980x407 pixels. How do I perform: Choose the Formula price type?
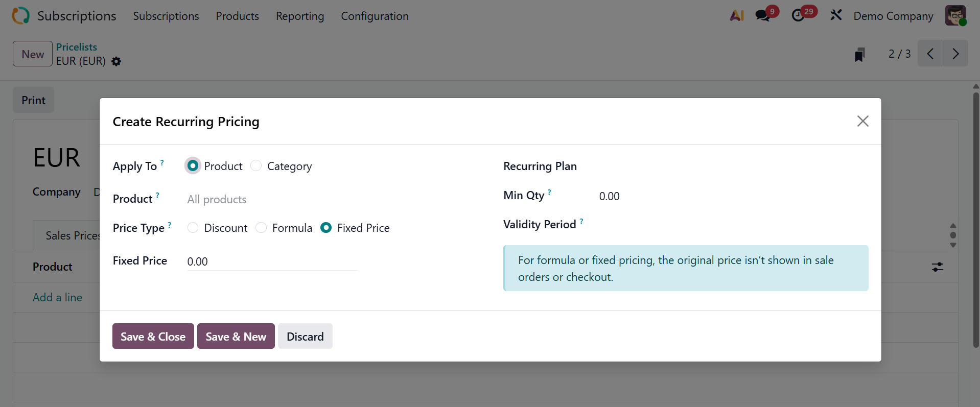click(x=261, y=228)
